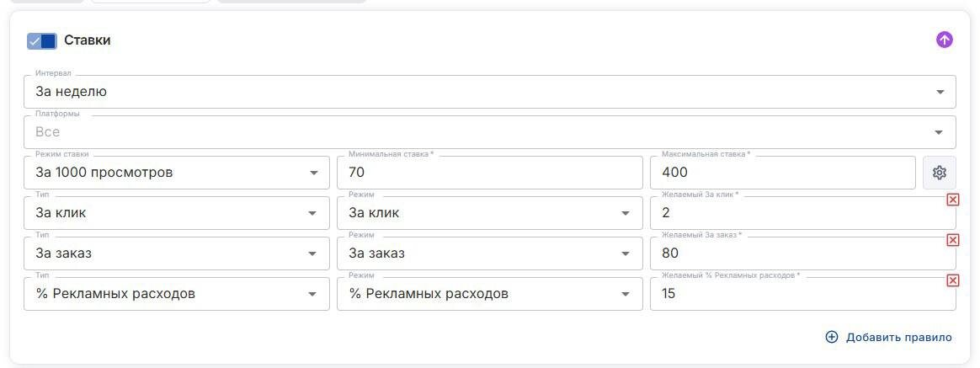Open 'Режим' dropdown with '% Рекламных расходов'
The height and width of the screenshot is (368, 980).
coord(489,294)
